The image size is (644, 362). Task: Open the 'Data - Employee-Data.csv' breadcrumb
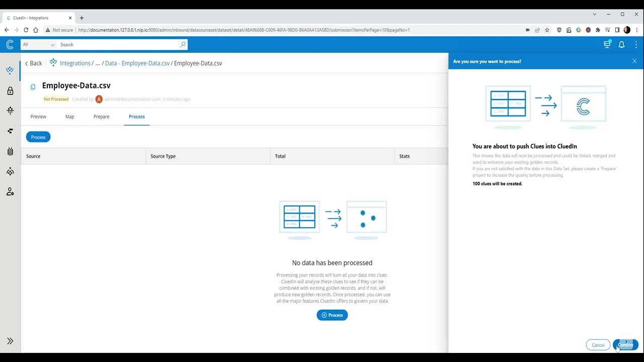[x=137, y=63]
